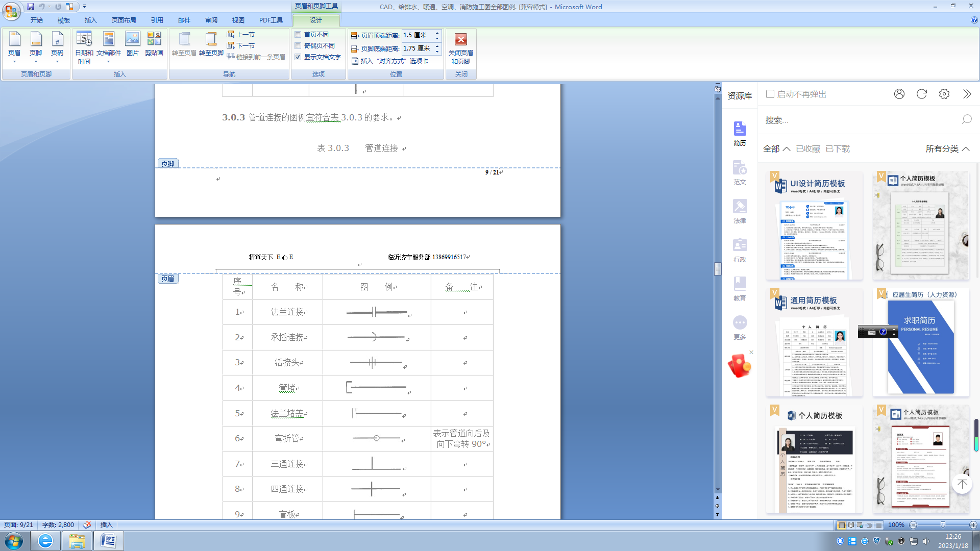Screen dimensions: 980x551
Task: Open the 审阅 ribbon tab
Action: click(x=211, y=20)
